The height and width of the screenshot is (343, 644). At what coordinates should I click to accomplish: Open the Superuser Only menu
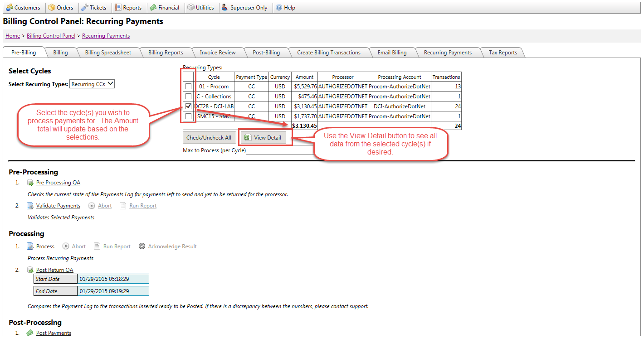(244, 8)
